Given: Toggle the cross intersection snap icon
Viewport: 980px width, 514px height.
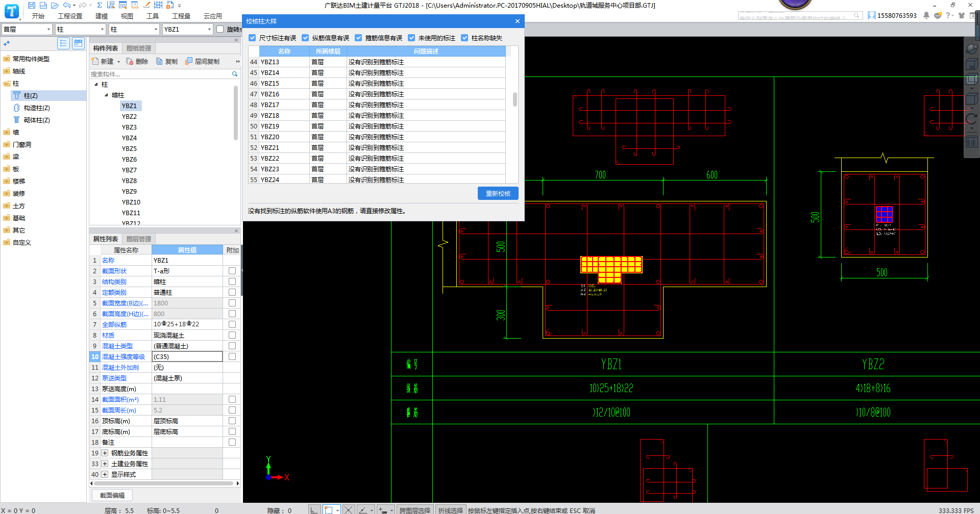Looking at the screenshot, I should 349,509.
